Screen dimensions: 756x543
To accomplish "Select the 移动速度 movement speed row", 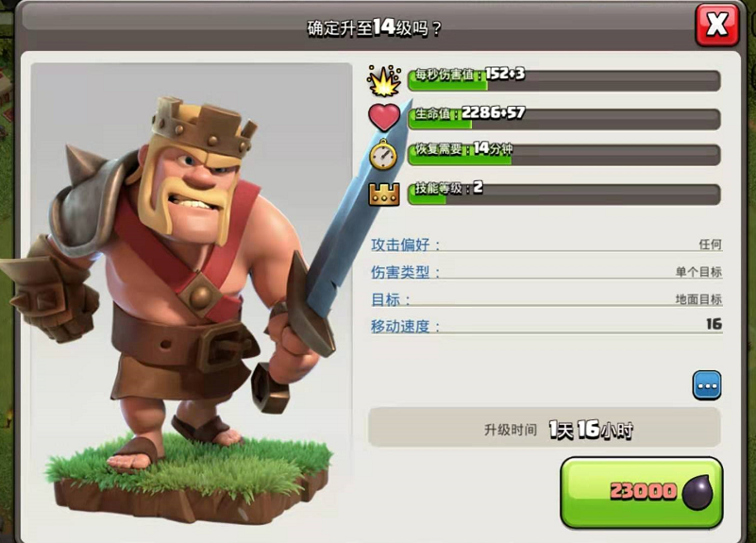I will [x=546, y=326].
